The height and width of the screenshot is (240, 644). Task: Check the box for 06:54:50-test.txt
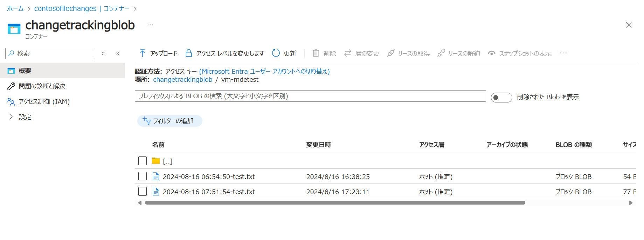pos(143,176)
